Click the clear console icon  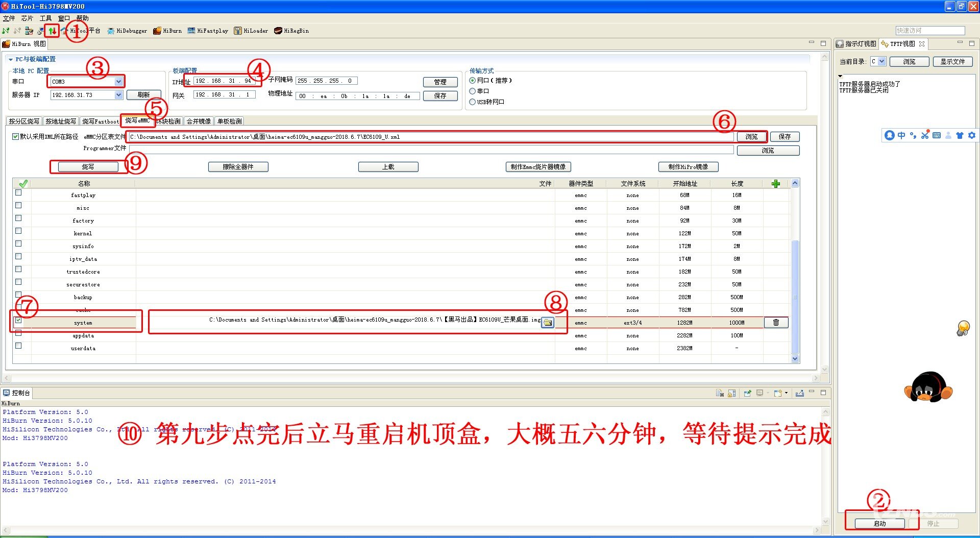point(720,393)
